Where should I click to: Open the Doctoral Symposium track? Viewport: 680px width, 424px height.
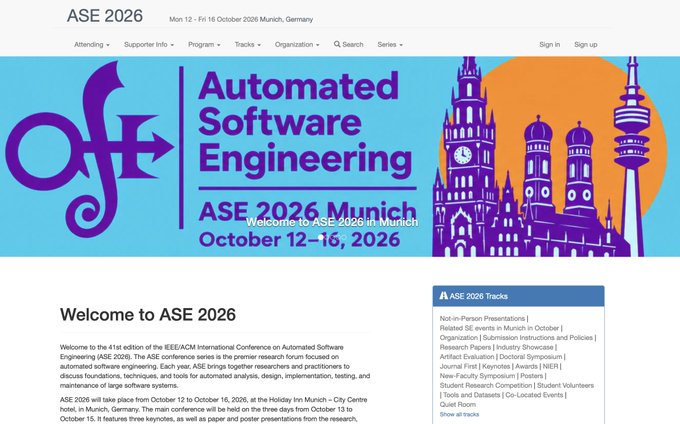click(x=530, y=356)
